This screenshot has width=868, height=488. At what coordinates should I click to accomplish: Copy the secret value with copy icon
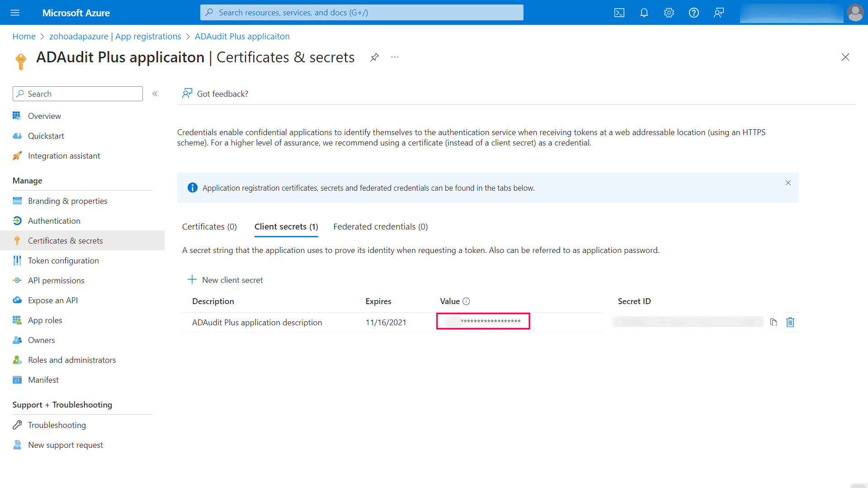click(774, 322)
